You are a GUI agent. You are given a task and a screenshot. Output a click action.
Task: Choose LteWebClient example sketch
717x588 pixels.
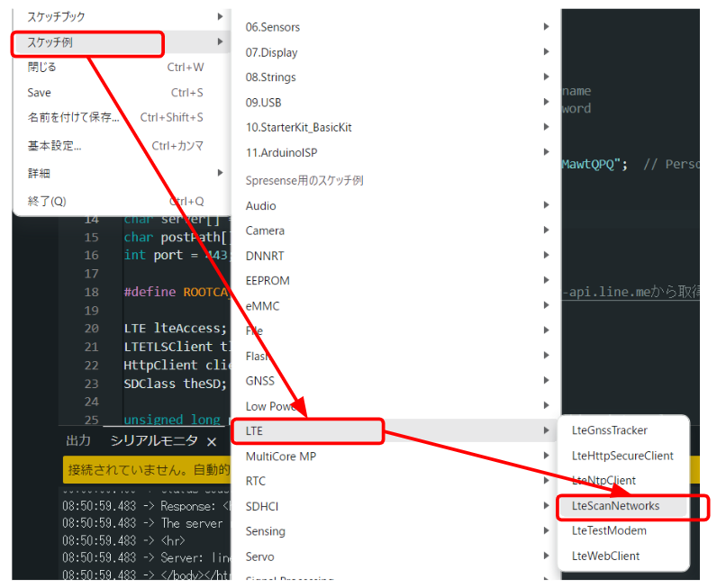pyautogui.click(x=605, y=556)
